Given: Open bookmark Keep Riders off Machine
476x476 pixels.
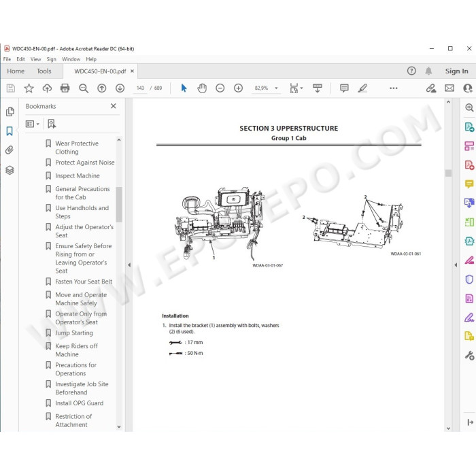Looking at the screenshot, I should pos(76,350).
